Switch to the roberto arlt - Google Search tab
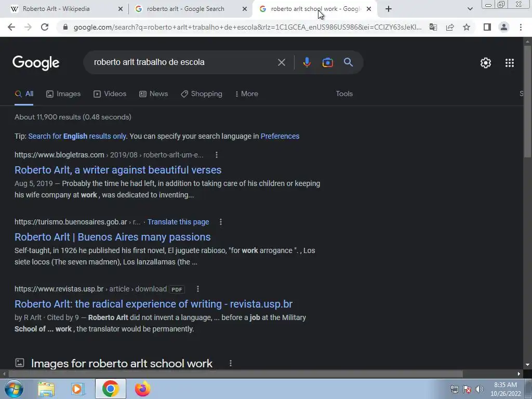The width and height of the screenshot is (532, 399). 185,9
